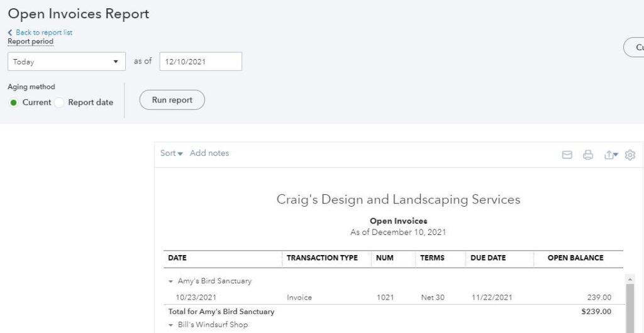The height and width of the screenshot is (333, 644).
Task: Click the print report icon
Action: coord(588,155)
